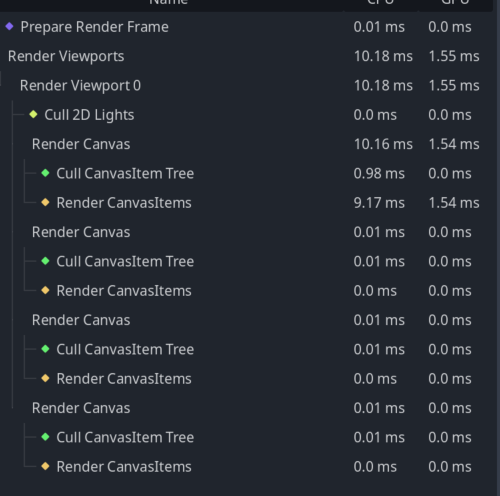Screen dimensions: 500x496
Task: Click the lime diamond beside Cull 2D Lights
Action: 33,114
